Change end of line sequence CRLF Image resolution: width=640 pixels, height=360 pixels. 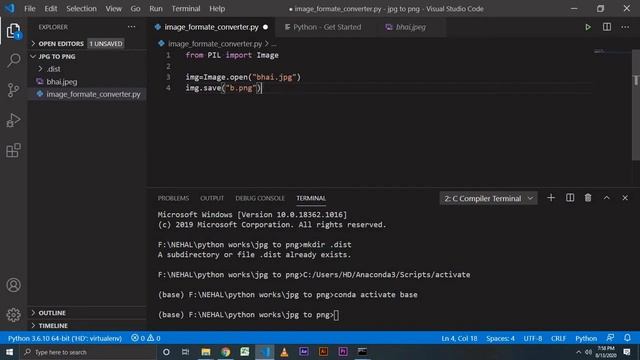tap(558, 338)
